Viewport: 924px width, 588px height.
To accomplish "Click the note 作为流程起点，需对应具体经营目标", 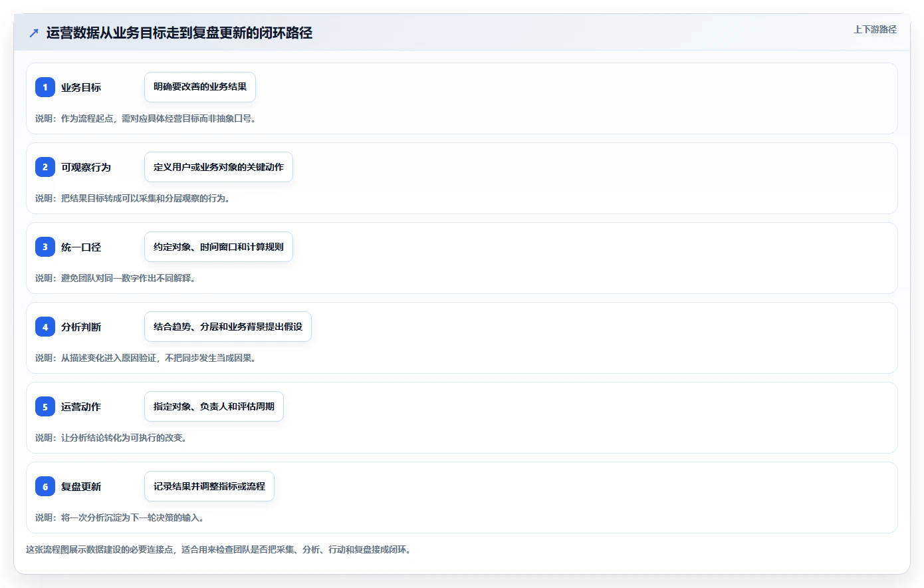I will tap(146, 118).
